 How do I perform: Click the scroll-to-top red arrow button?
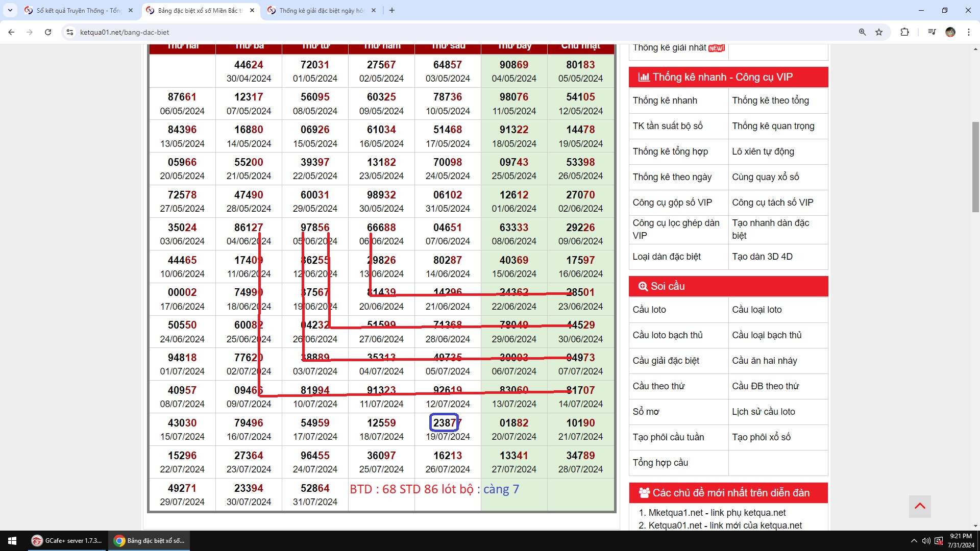tap(920, 506)
